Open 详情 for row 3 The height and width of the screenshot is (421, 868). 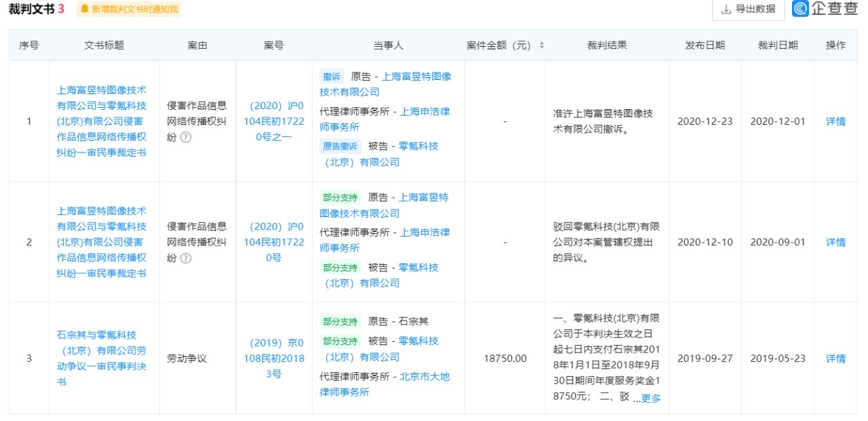(x=835, y=359)
